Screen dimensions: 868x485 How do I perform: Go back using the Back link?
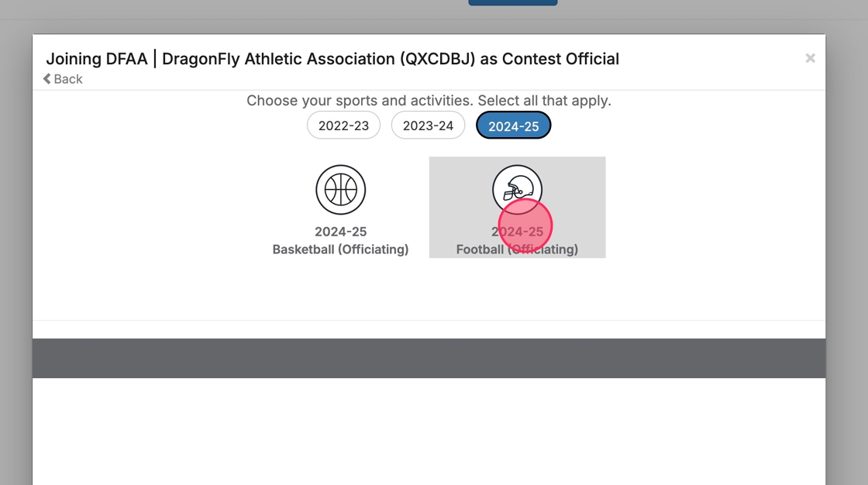point(68,79)
